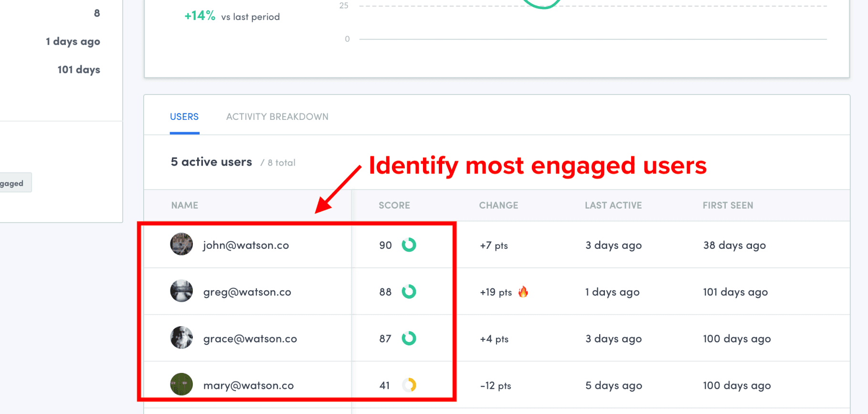Viewport: 868px width, 414px height.
Task: Click greg@watson.co avatar picture
Action: [x=181, y=291]
